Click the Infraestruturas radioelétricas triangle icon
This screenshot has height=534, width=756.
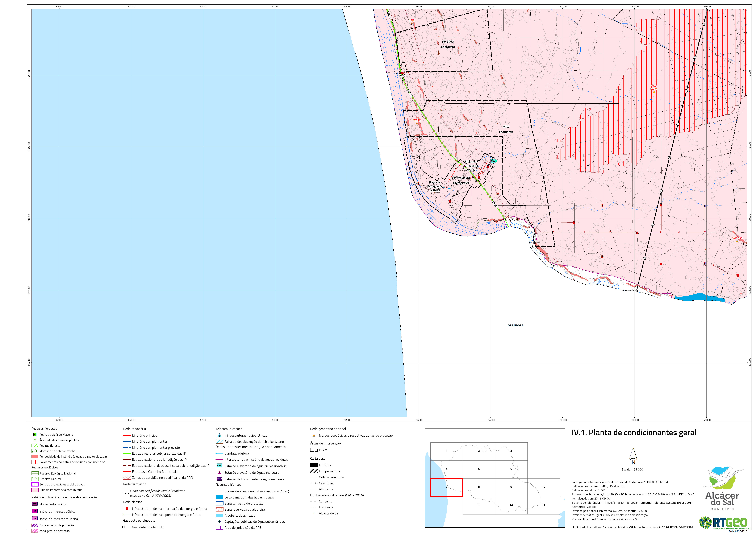pos(219,435)
